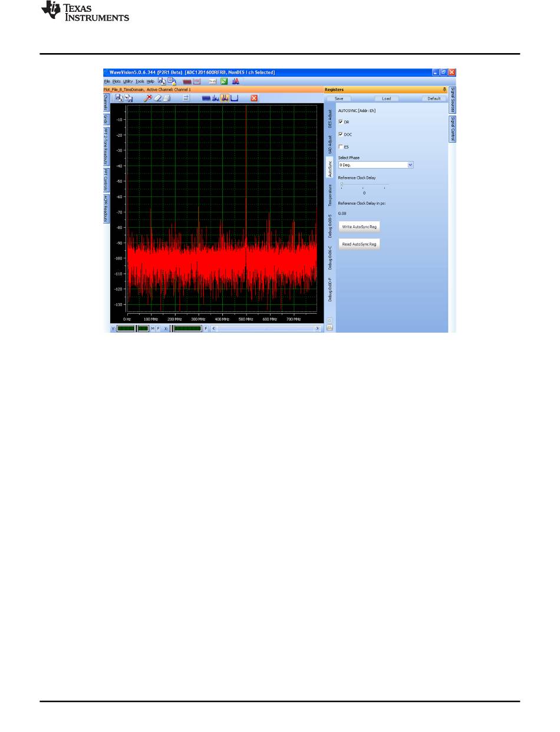Click the second save-all plot icon
The height and width of the screenshot is (732, 560).
[129, 98]
